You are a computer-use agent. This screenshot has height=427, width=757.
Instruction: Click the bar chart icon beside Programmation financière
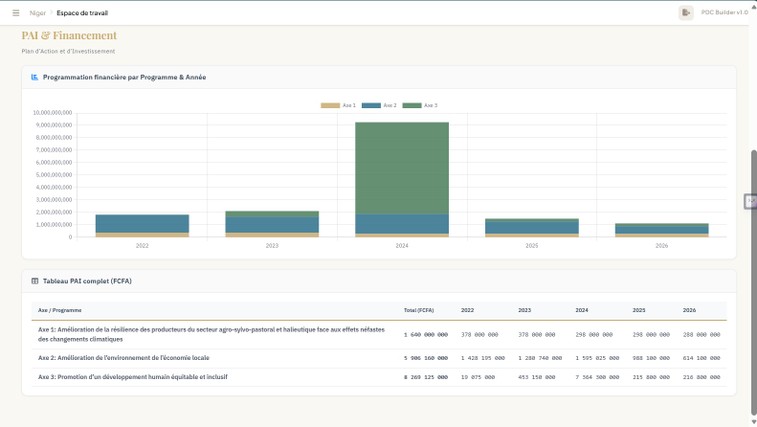tap(35, 77)
